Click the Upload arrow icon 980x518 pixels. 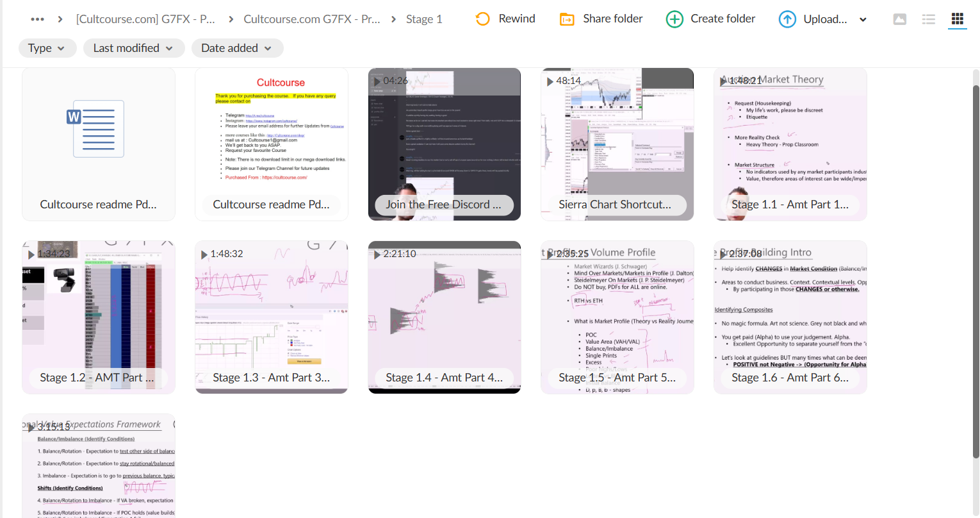[787, 19]
